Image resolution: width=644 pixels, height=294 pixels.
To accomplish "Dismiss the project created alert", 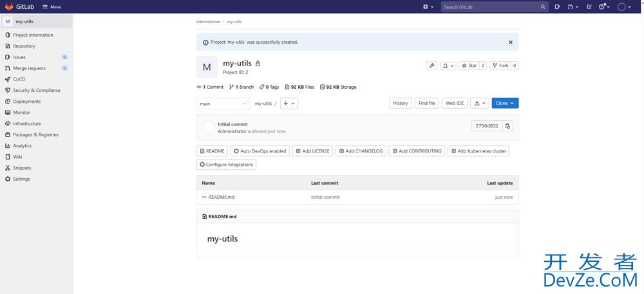I will click(511, 42).
